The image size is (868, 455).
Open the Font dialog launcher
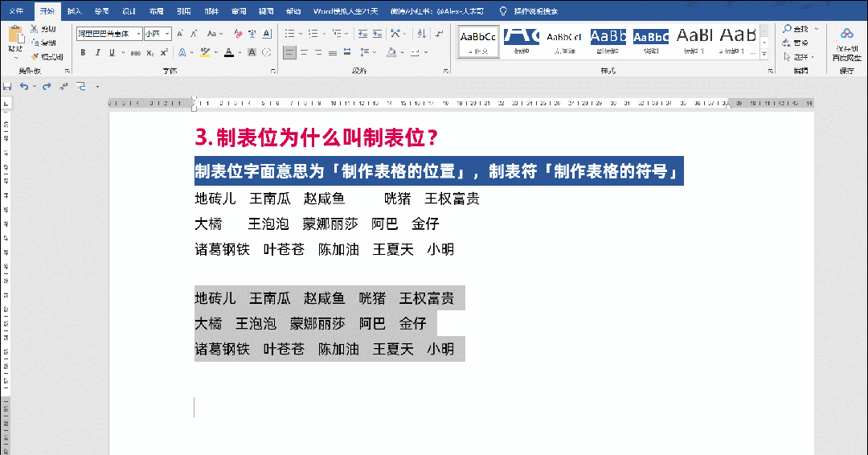click(273, 71)
